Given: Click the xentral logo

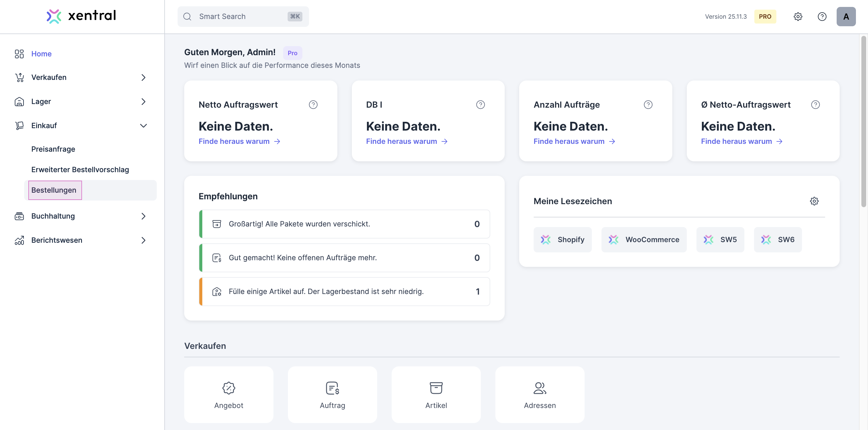Looking at the screenshot, I should [x=81, y=15].
